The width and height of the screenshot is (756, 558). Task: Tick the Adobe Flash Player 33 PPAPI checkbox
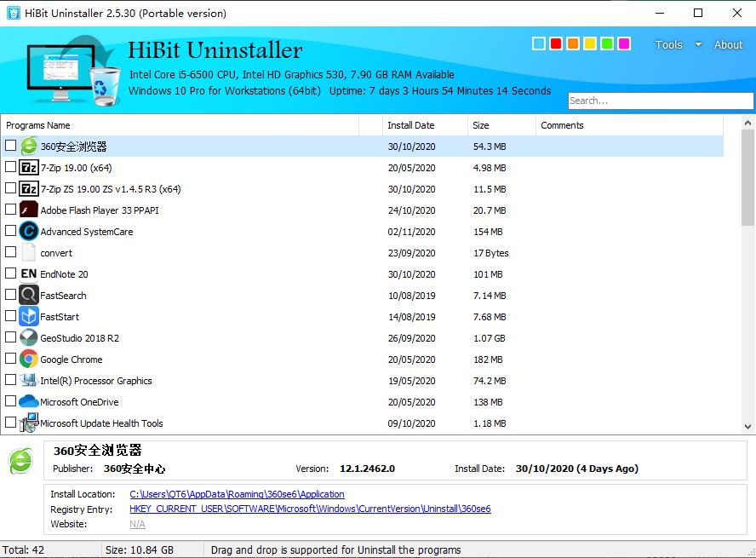(10, 209)
